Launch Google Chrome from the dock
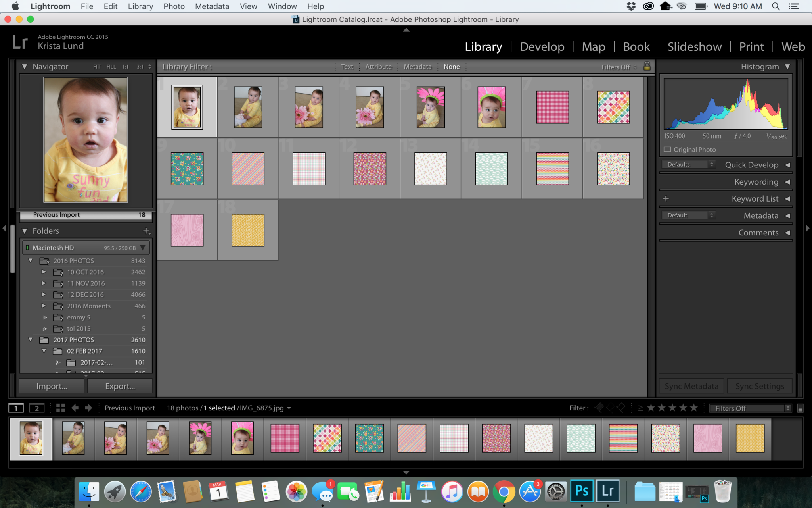 (x=504, y=492)
